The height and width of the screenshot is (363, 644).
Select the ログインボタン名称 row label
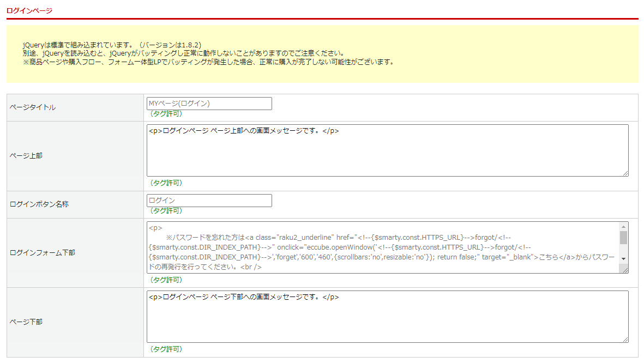[39, 205]
